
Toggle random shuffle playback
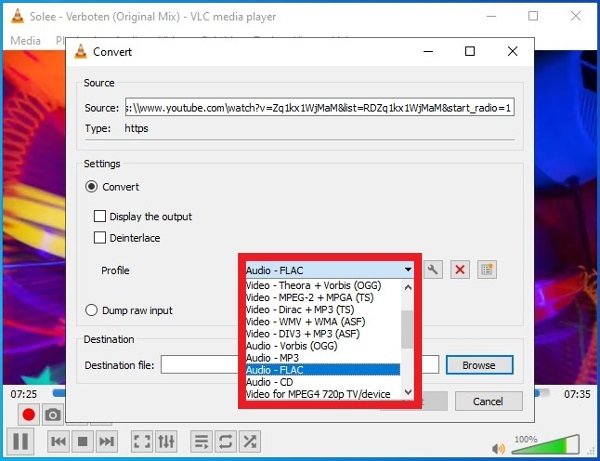[x=249, y=441]
